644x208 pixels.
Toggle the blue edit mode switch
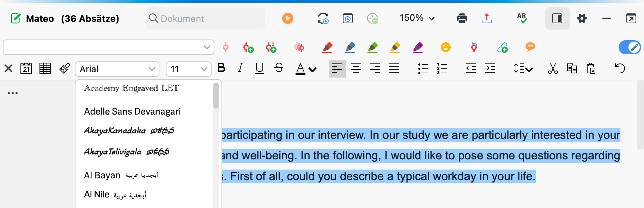(x=630, y=47)
